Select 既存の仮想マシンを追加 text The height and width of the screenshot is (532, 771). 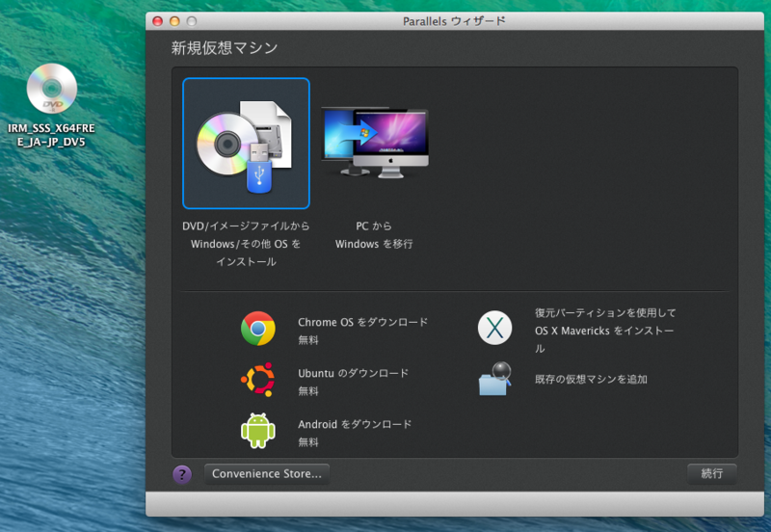pos(591,379)
